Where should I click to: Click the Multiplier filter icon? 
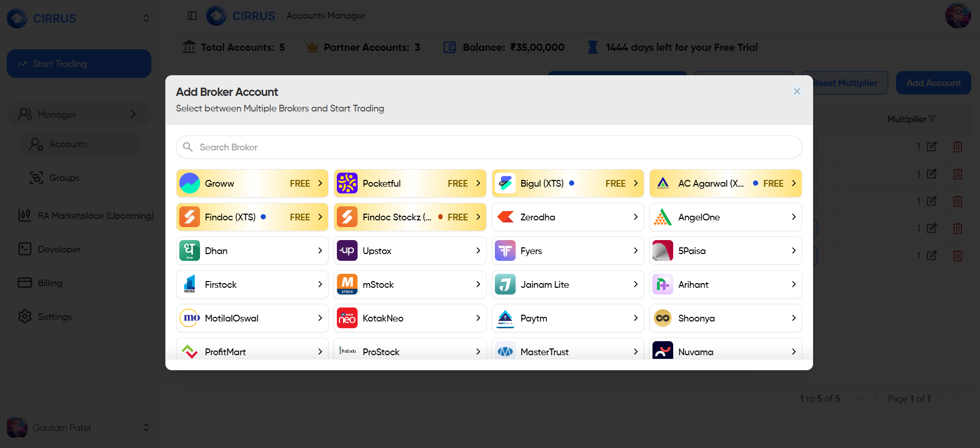[x=932, y=119]
